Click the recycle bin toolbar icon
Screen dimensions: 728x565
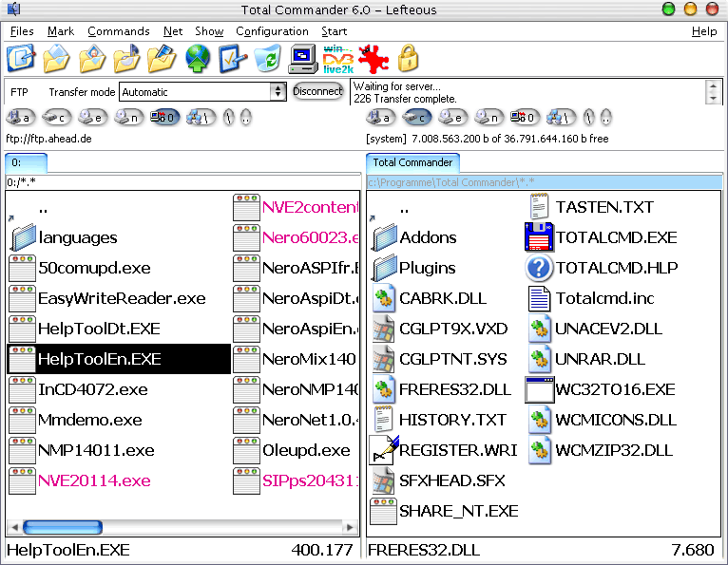pos(268,59)
